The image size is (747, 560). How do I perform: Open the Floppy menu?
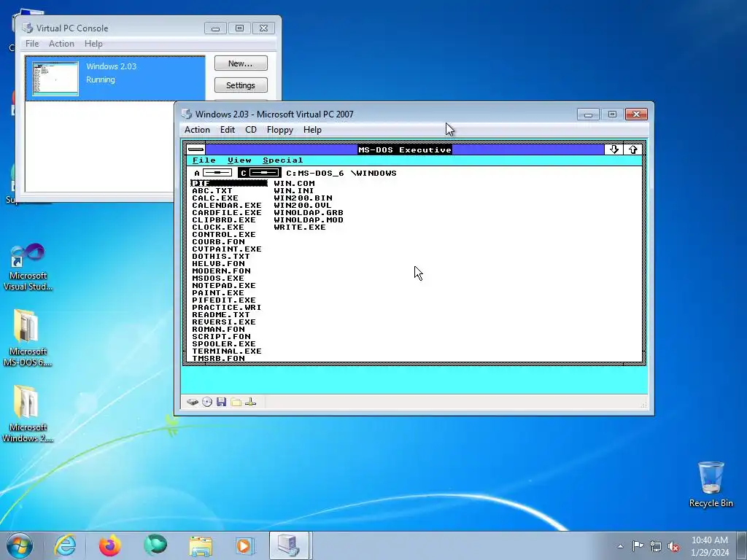pyautogui.click(x=279, y=130)
